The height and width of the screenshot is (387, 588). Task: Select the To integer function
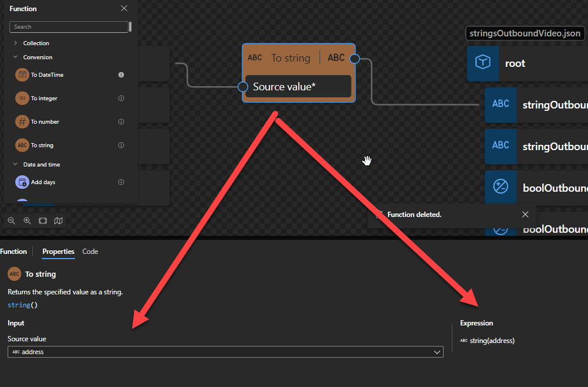[x=44, y=99]
